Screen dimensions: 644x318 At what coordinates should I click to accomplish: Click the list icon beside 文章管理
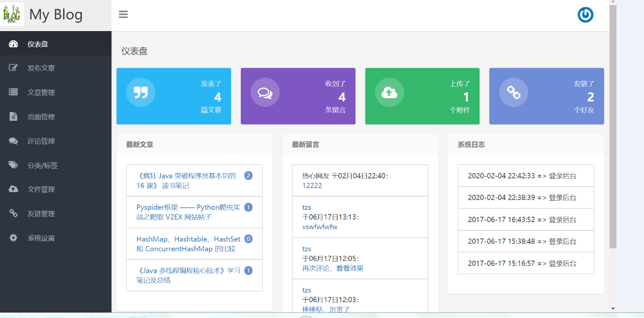click(14, 92)
